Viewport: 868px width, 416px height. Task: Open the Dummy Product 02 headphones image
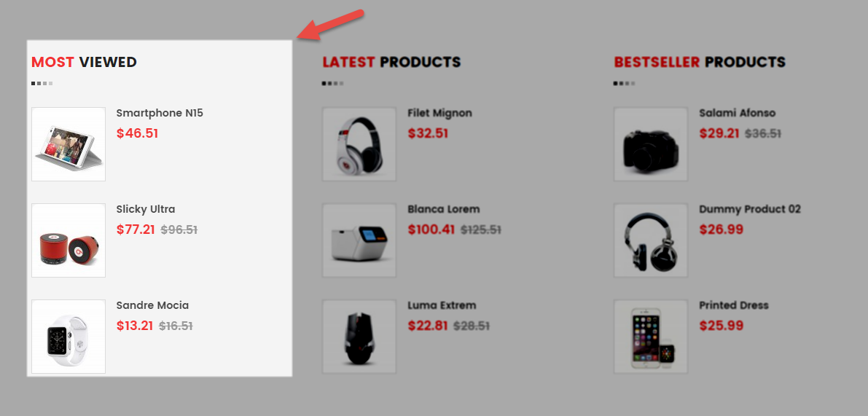click(650, 240)
